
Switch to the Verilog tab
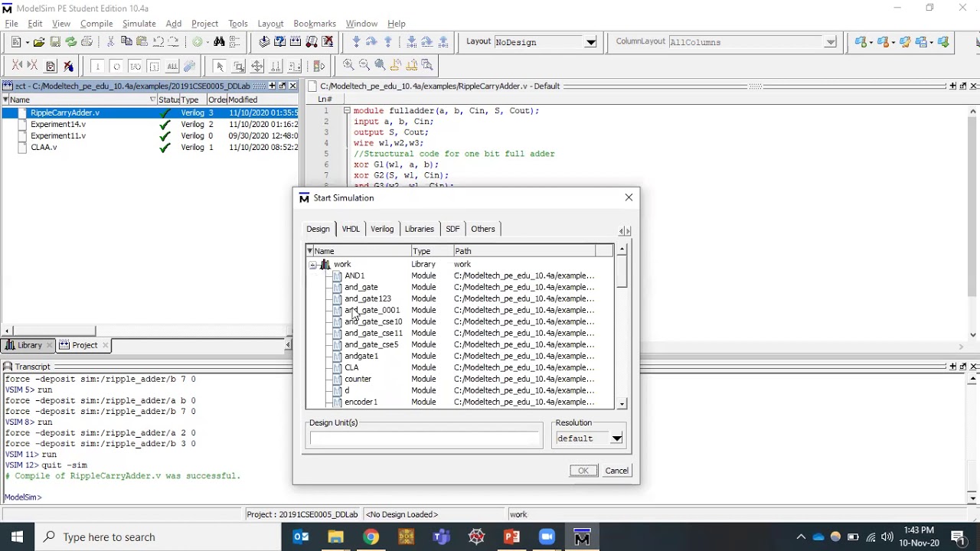tap(382, 229)
